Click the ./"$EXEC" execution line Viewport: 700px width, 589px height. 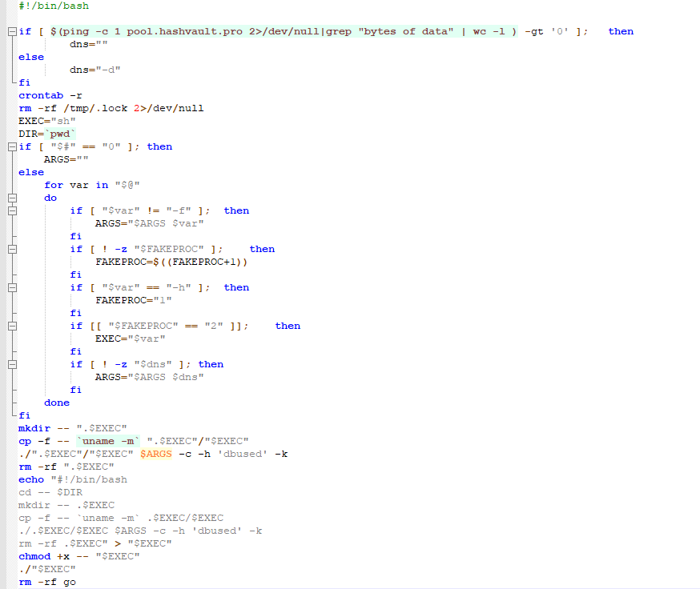47,569
